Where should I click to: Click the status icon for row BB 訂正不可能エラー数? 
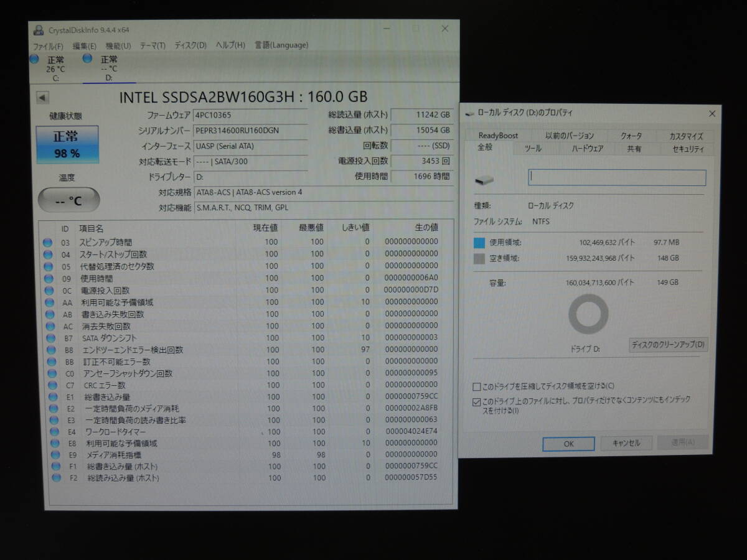click(x=51, y=362)
